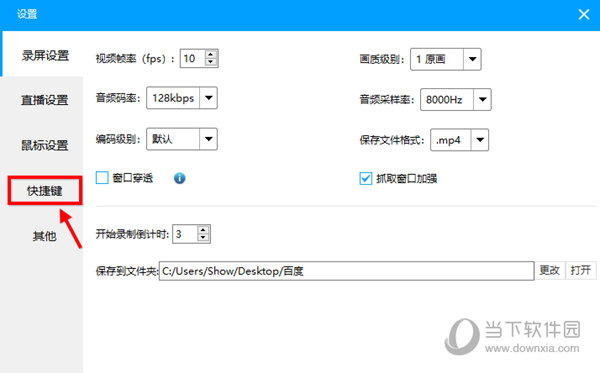Viewport: 600px width, 373px height.
Task: Decrease the 开始录制倒计时 value
Action: pos(203,238)
